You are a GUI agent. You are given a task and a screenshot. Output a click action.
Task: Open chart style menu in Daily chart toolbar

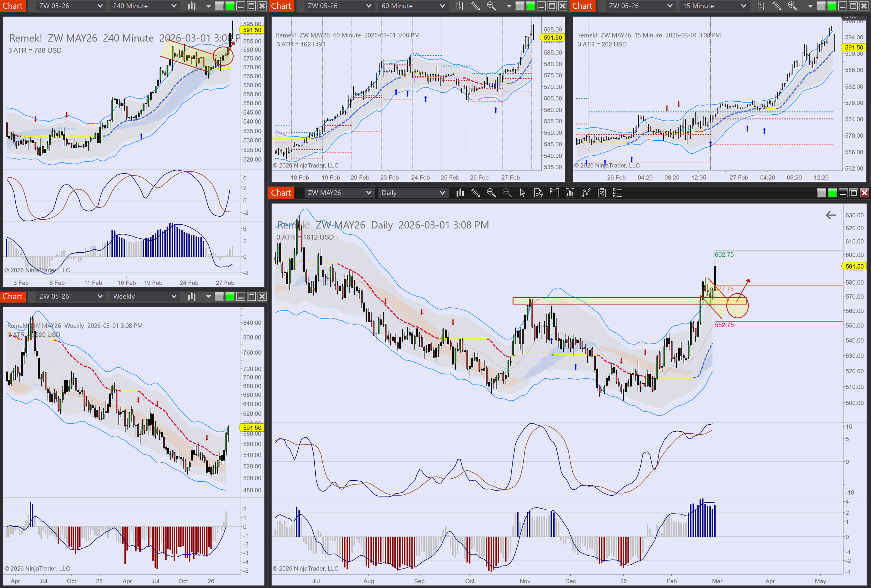click(460, 193)
